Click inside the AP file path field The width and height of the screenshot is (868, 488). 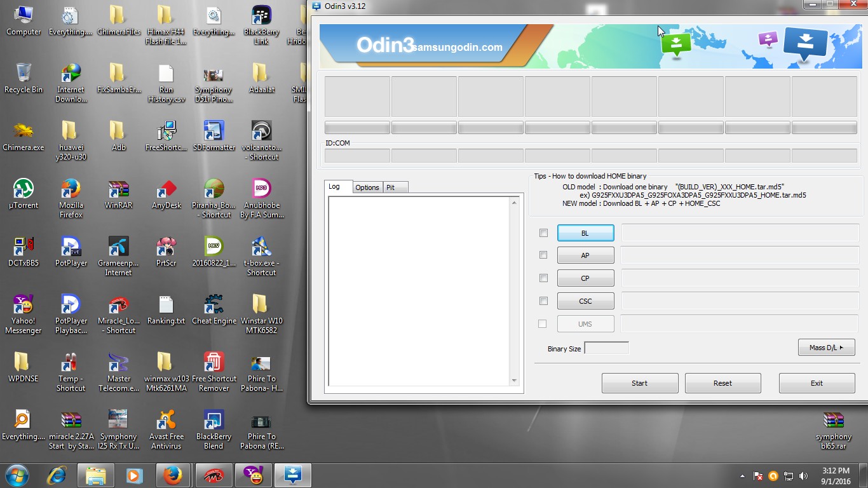[x=740, y=255]
